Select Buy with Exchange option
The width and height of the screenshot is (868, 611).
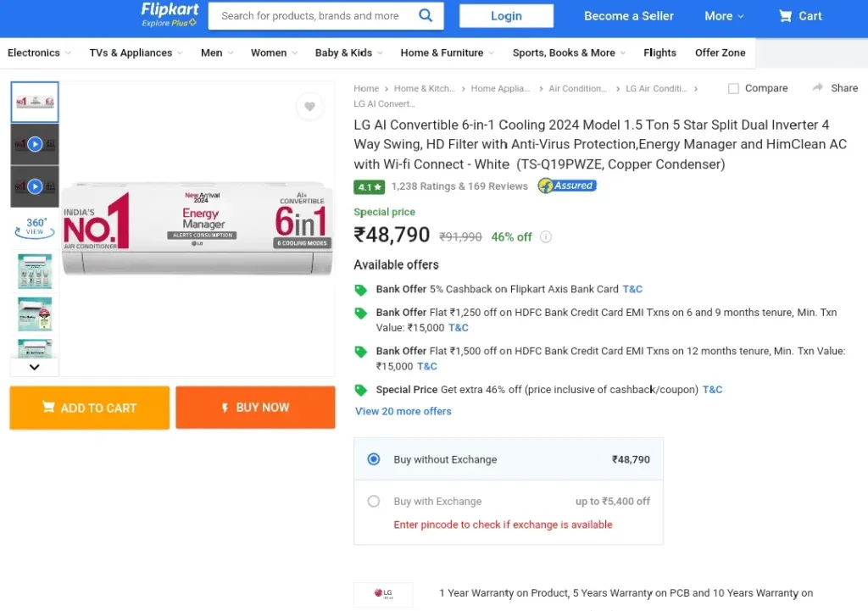point(374,502)
